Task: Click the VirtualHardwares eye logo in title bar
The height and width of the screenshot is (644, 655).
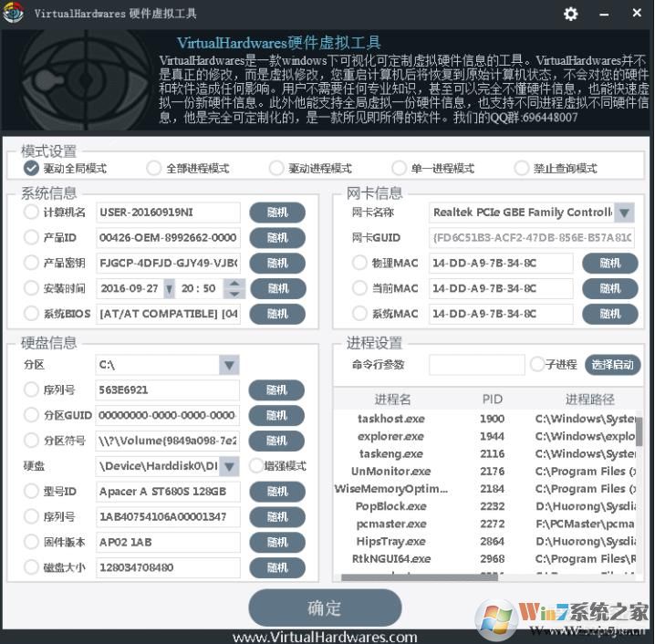Action: [13, 13]
